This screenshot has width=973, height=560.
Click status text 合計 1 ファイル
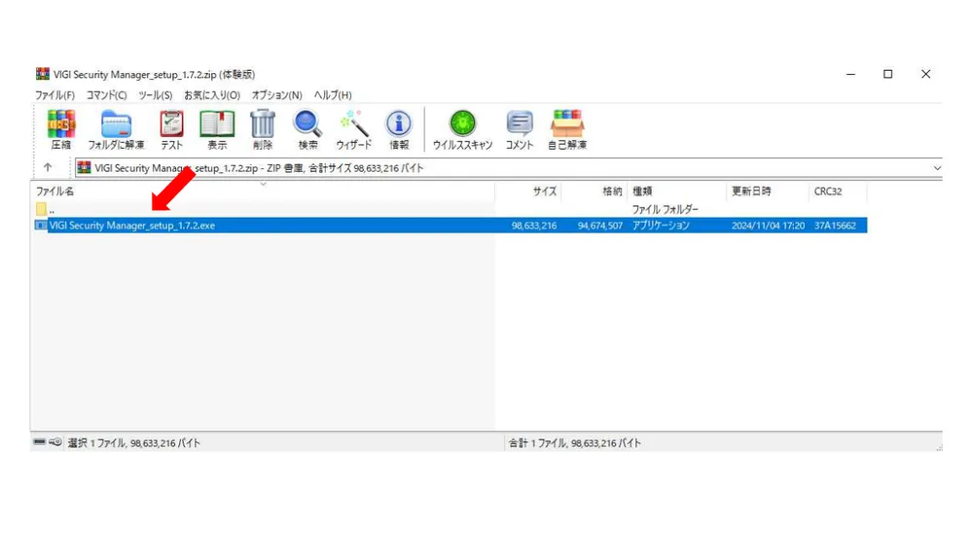(x=575, y=442)
